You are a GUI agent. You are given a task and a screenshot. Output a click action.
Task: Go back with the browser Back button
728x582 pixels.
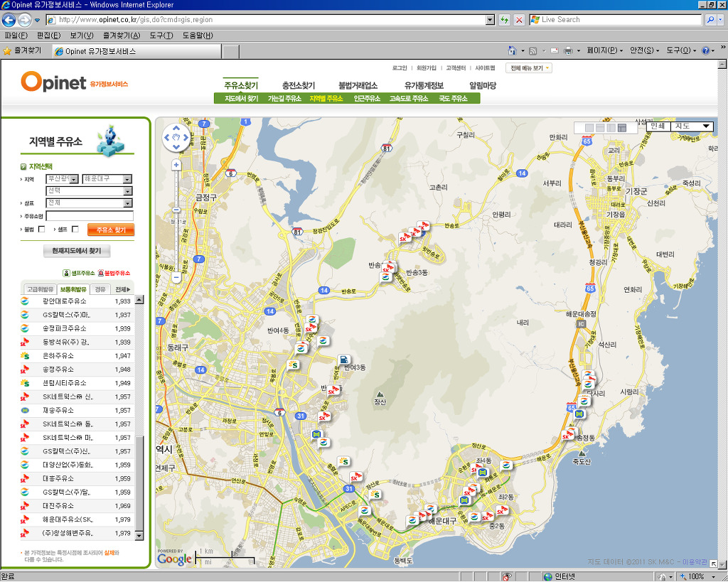click(x=9, y=20)
